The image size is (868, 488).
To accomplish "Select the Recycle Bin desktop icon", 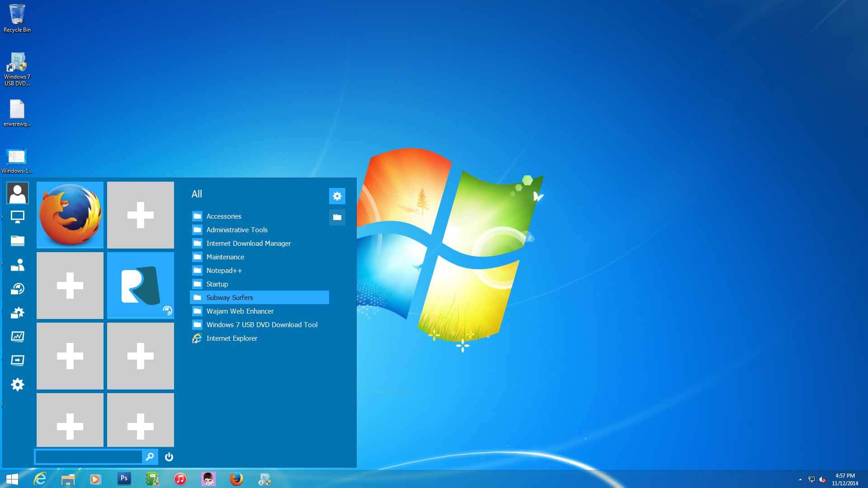I will coord(17,18).
